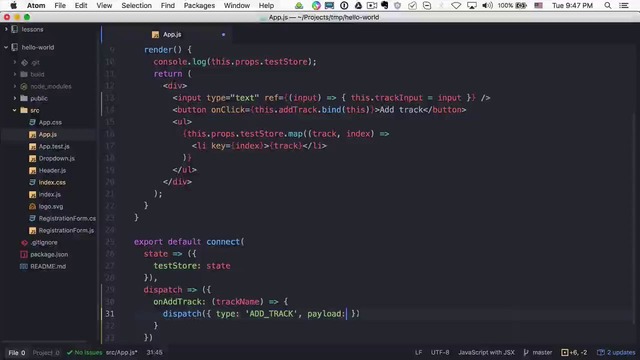Click the lessons repository icon
The width and height of the screenshot is (640, 360).
click(x=15, y=29)
